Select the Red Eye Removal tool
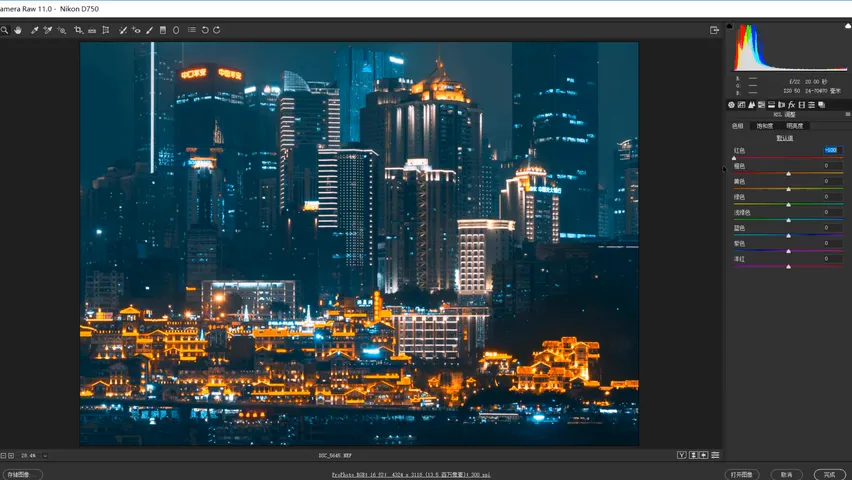 136,30
